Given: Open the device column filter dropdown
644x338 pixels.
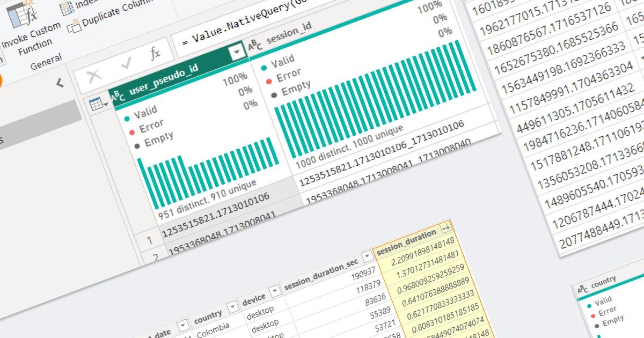Looking at the screenshot, I should click(275, 290).
